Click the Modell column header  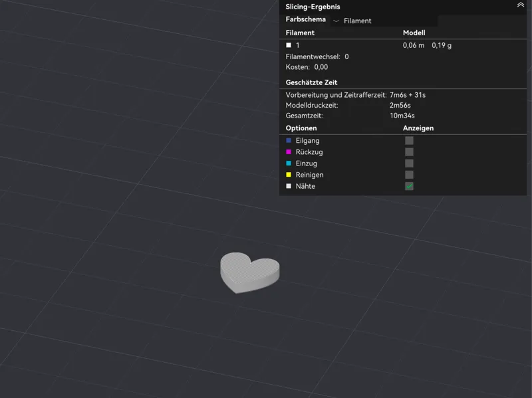point(414,33)
